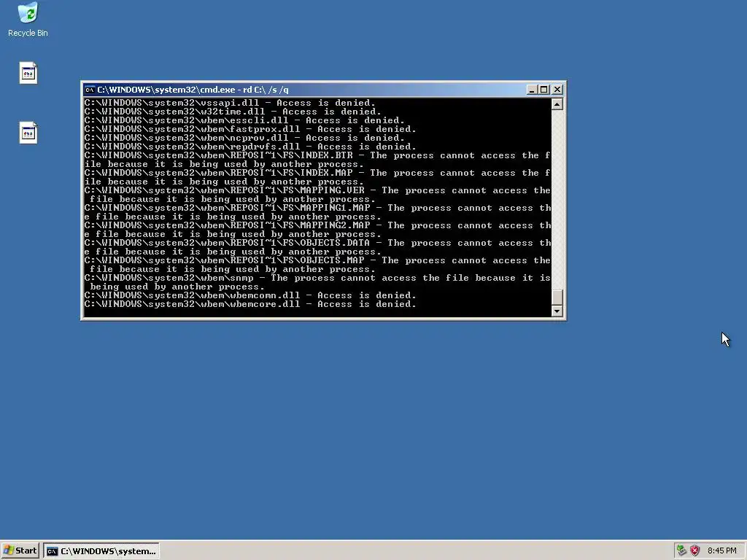Select the unnamed file icon just below Recycle Bin

tap(28, 74)
